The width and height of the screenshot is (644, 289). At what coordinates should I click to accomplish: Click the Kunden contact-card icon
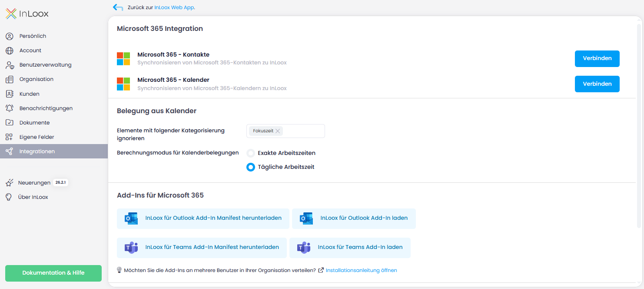pyautogui.click(x=10, y=94)
